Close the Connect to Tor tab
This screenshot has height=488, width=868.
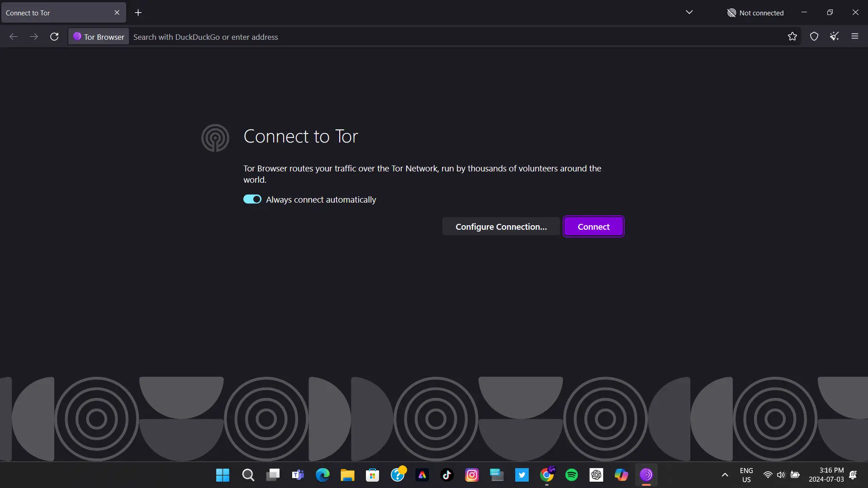pos(117,13)
